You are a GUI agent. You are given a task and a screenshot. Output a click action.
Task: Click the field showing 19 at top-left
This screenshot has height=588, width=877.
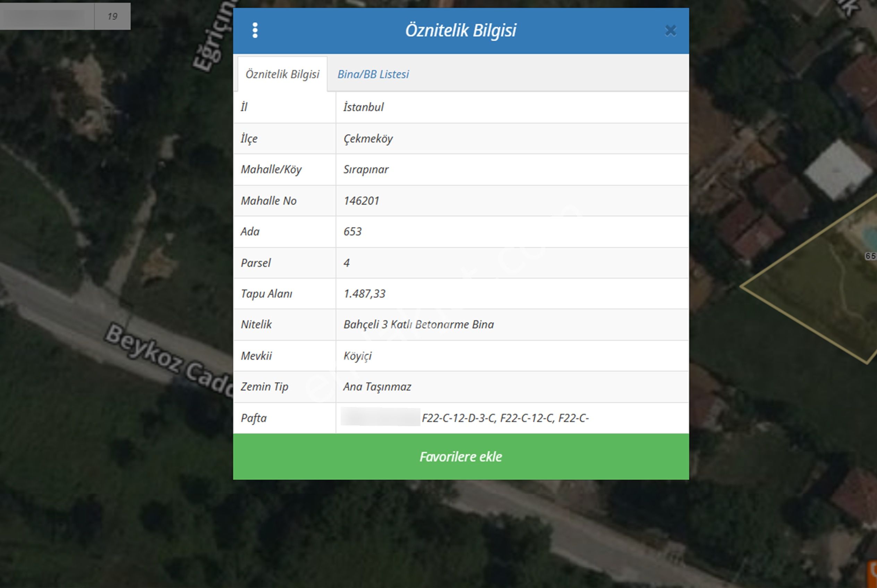112,17
